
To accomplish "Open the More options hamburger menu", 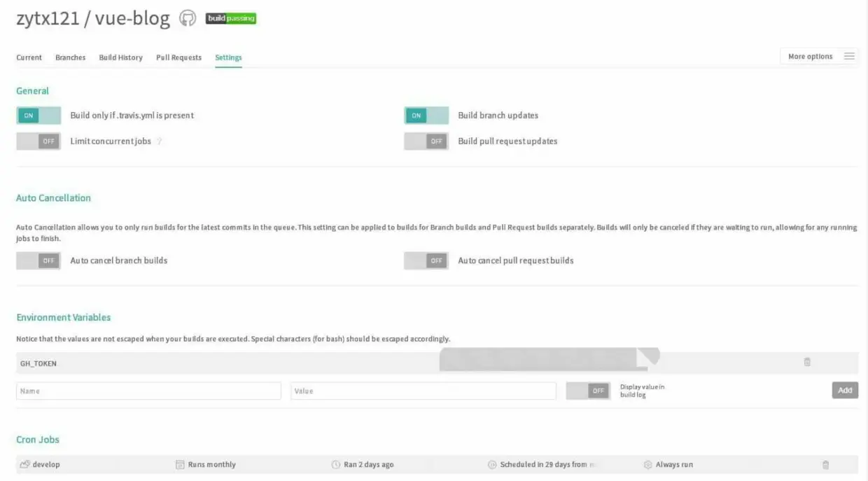I will point(849,56).
